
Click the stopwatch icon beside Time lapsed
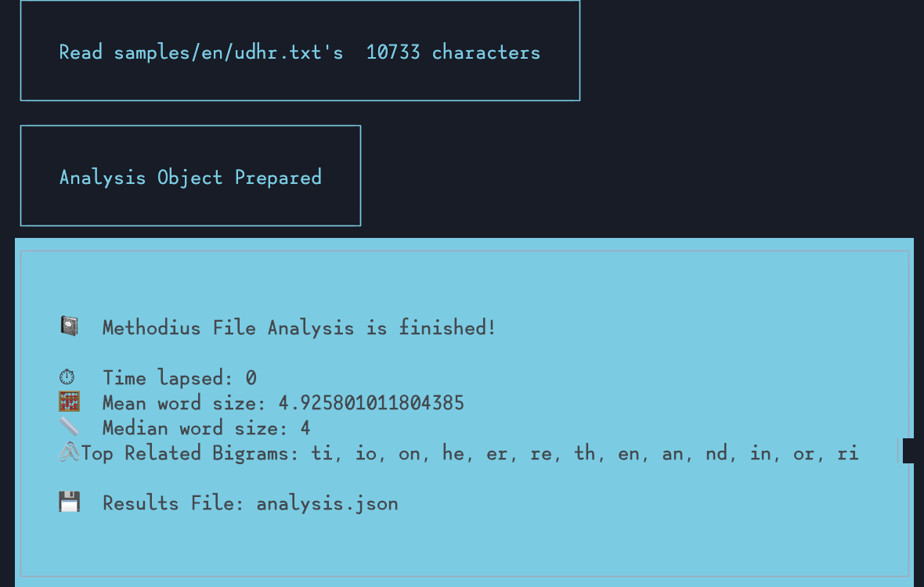coord(70,377)
